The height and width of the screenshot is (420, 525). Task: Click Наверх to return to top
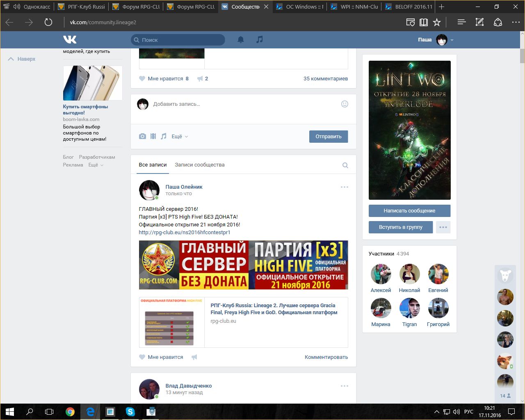pyautogui.click(x=22, y=59)
